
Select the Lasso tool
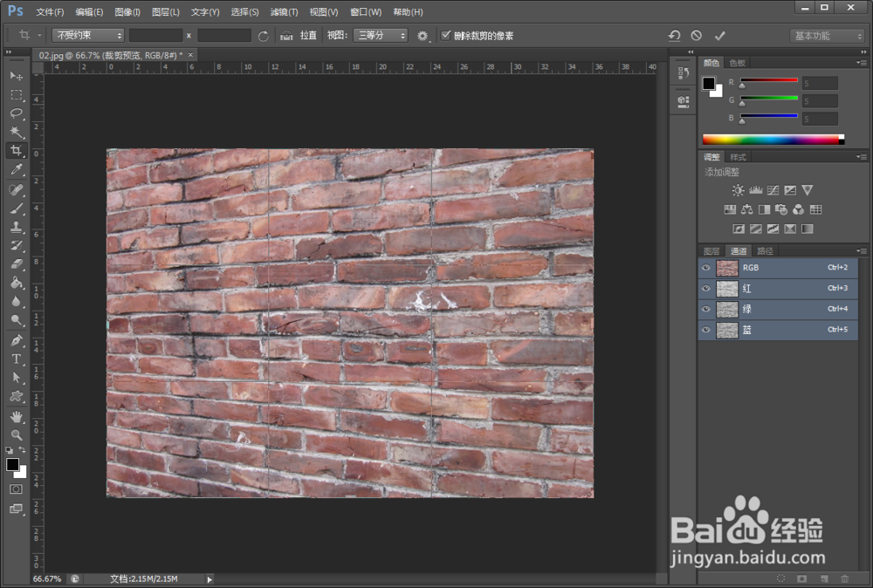point(16,113)
